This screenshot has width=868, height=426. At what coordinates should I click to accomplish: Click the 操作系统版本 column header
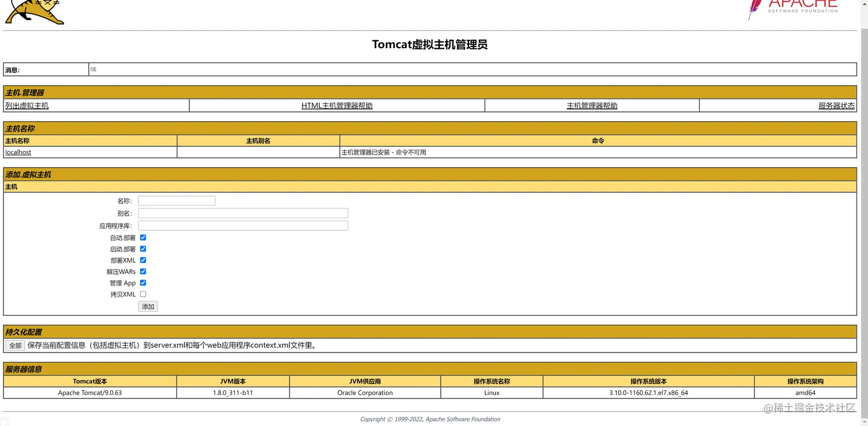point(649,381)
